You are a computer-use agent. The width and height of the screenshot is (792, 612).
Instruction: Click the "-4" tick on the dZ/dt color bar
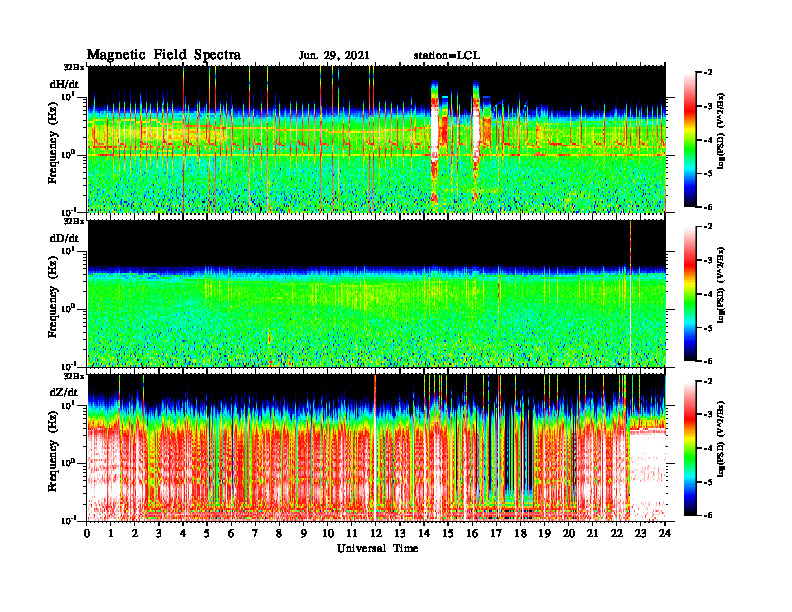[x=707, y=448]
